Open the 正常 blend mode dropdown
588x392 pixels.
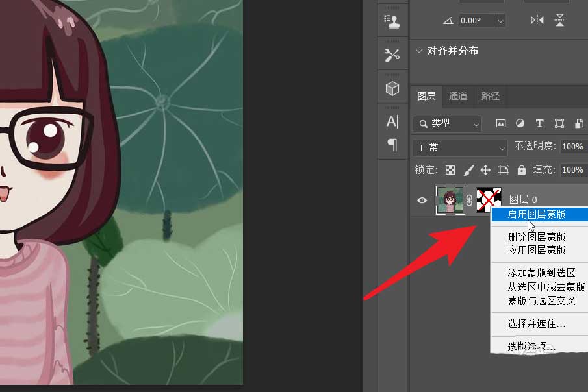[460, 147]
